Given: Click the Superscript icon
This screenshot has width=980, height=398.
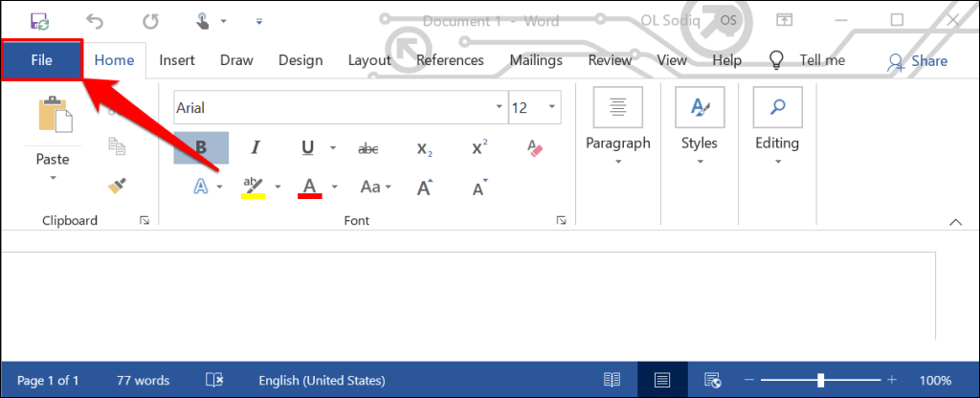Looking at the screenshot, I should pyautogui.click(x=479, y=147).
